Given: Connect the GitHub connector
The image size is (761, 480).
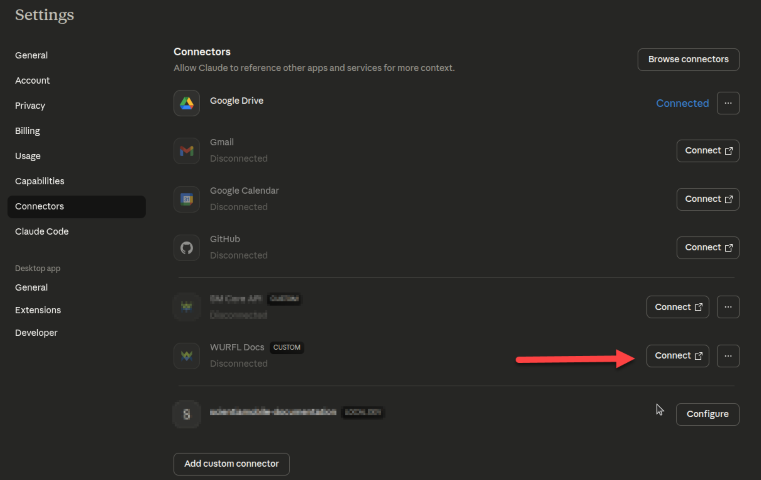Looking at the screenshot, I should 708,248.
